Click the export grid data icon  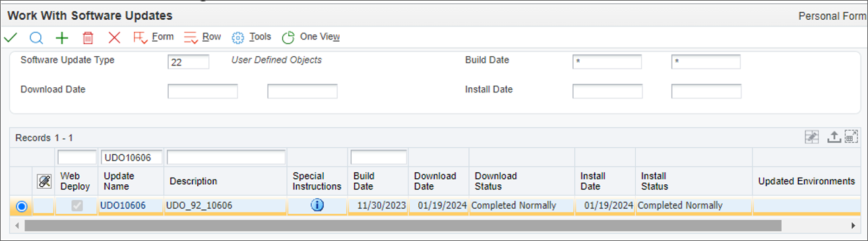coord(834,137)
